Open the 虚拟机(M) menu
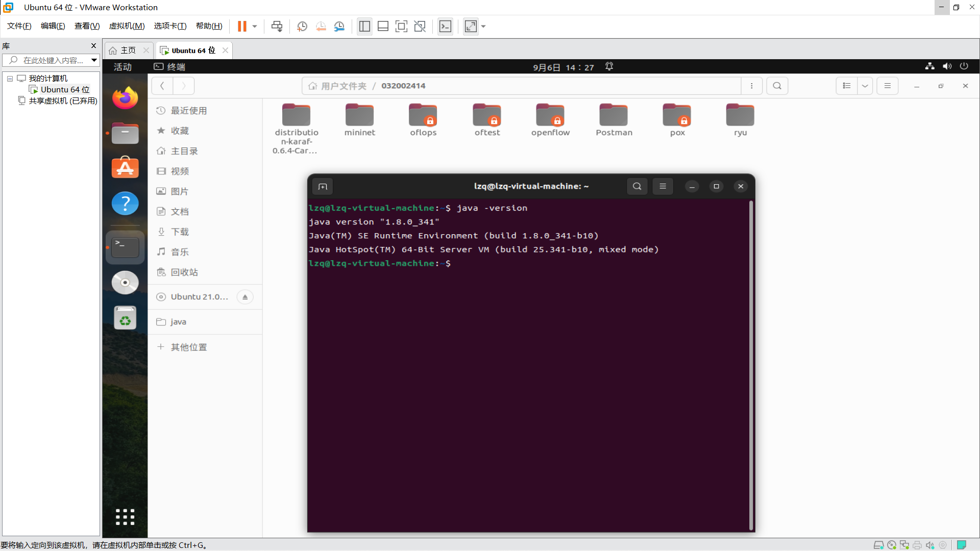Screen dimensions: 980x551 click(x=127, y=26)
